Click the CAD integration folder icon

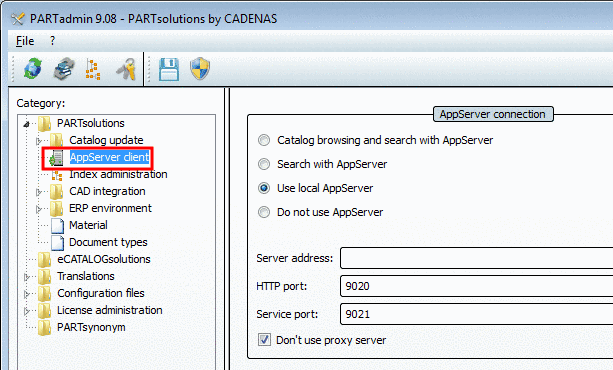[x=56, y=191]
